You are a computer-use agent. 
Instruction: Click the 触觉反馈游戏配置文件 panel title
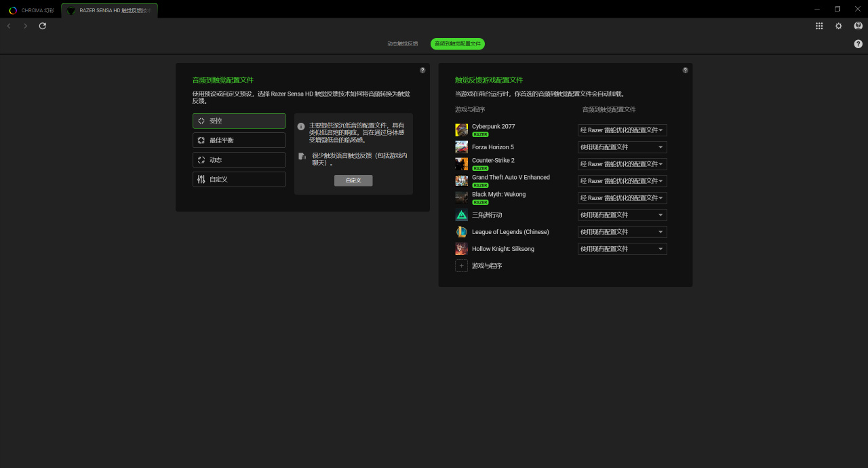[489, 80]
